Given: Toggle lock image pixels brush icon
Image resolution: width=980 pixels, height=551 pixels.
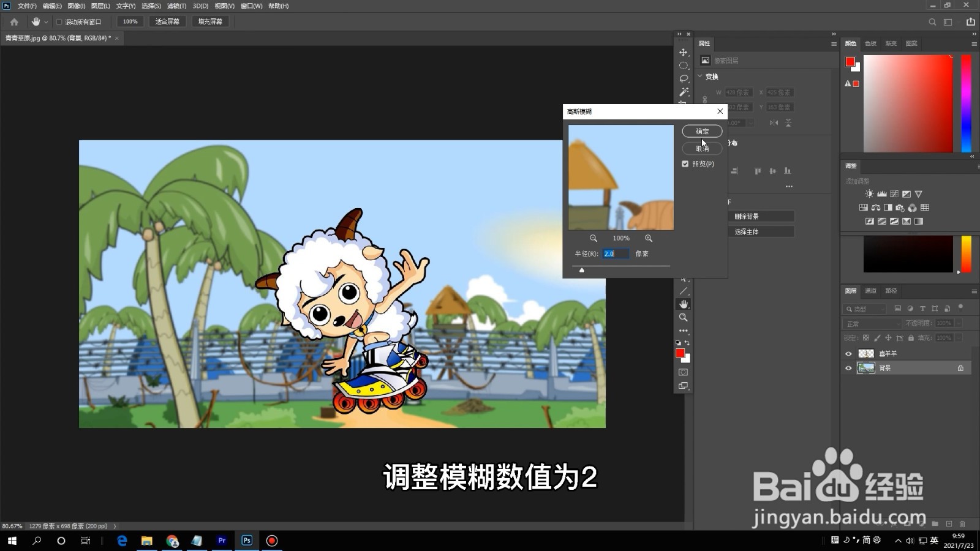Looking at the screenshot, I should (877, 338).
